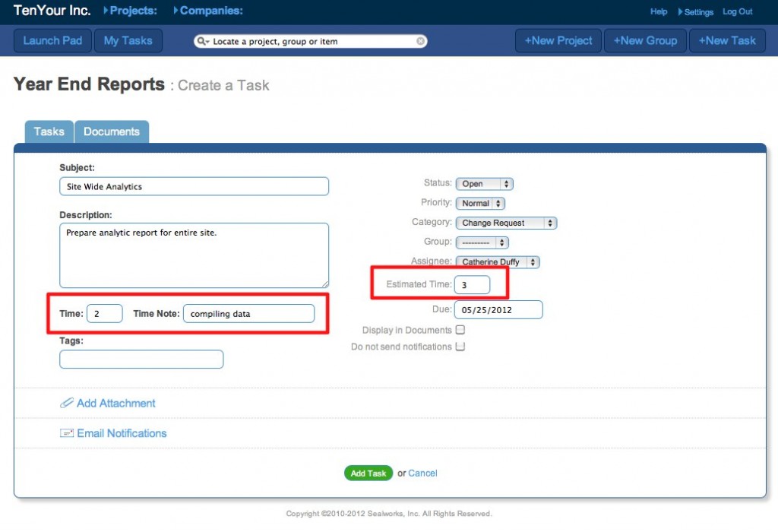
Task: Open the Status dropdown
Action: coord(485,184)
